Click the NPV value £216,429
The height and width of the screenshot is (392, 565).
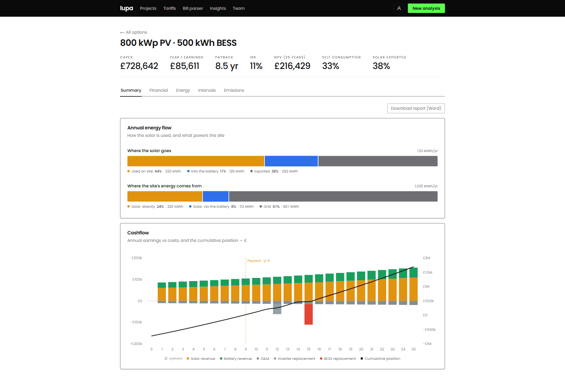click(x=292, y=66)
